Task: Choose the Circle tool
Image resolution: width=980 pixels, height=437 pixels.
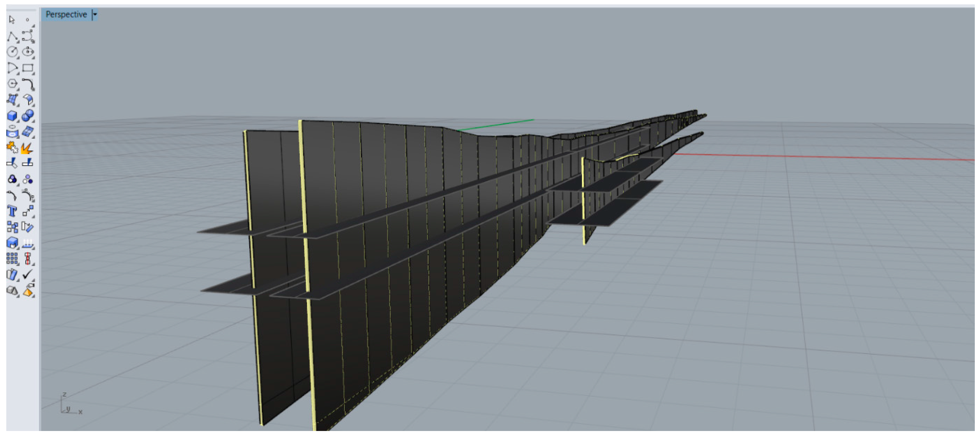Action: pyautogui.click(x=13, y=52)
